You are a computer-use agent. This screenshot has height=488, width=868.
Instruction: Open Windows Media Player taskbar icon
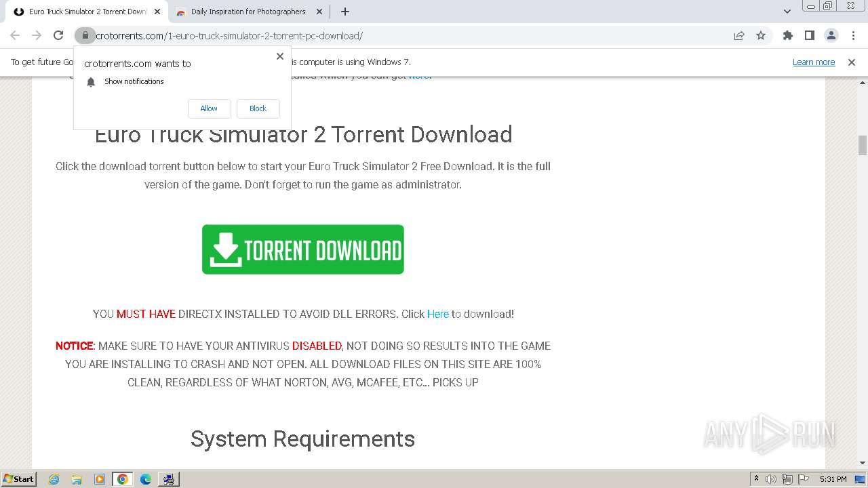click(x=100, y=479)
